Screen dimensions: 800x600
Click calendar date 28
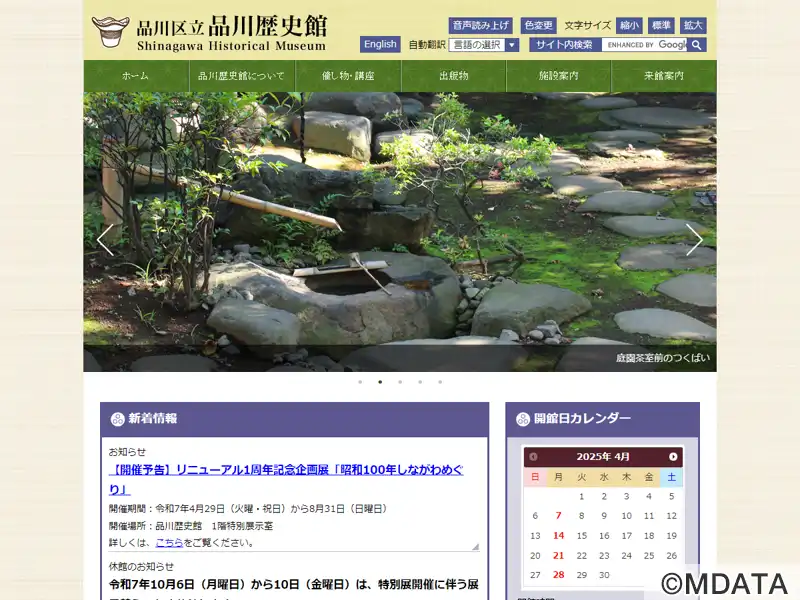pyautogui.click(x=558, y=575)
